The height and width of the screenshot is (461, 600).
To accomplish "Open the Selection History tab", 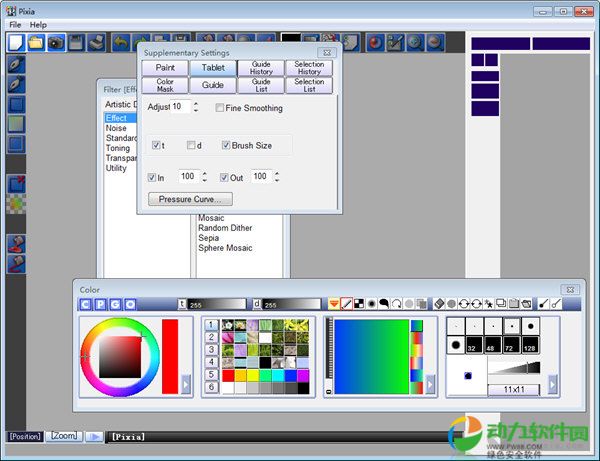I will (309, 68).
